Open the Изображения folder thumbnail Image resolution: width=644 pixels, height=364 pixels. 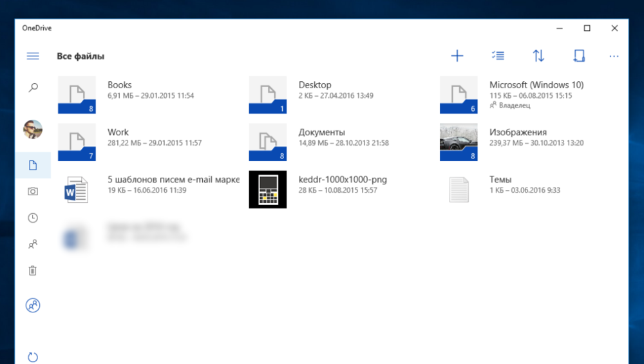click(x=459, y=142)
